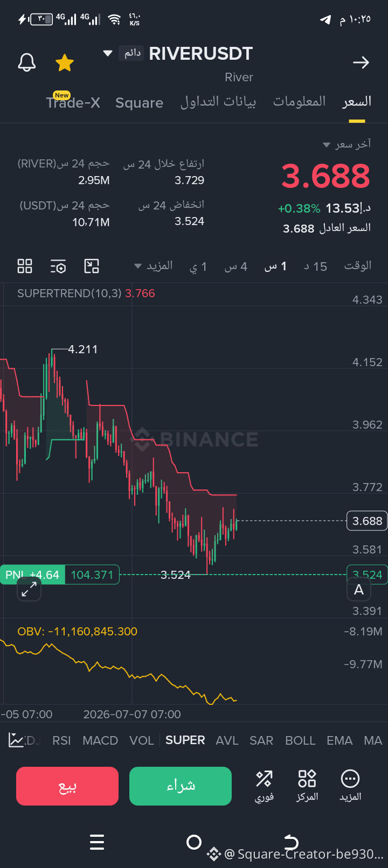Switch to the Square tab

139,103
